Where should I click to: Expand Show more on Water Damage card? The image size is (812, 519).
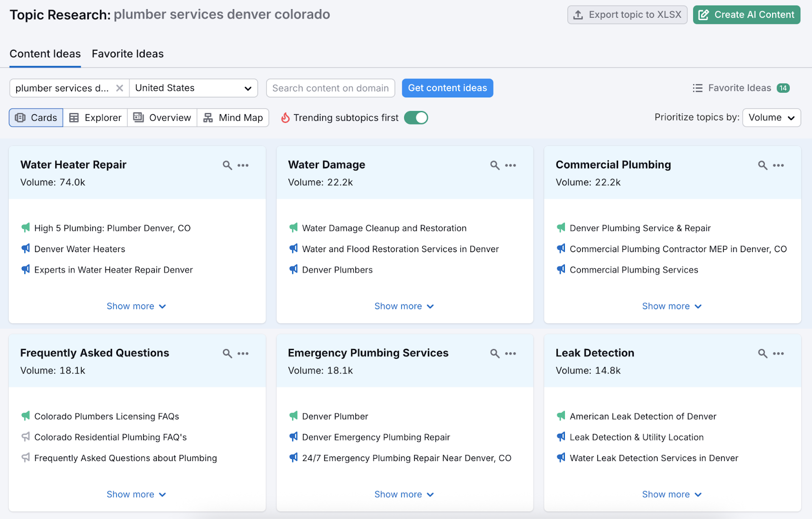click(x=404, y=306)
